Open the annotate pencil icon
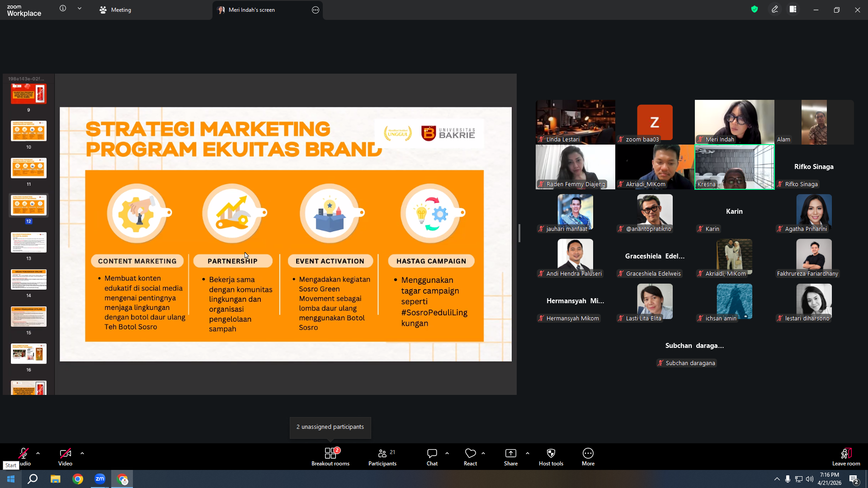 775,9
